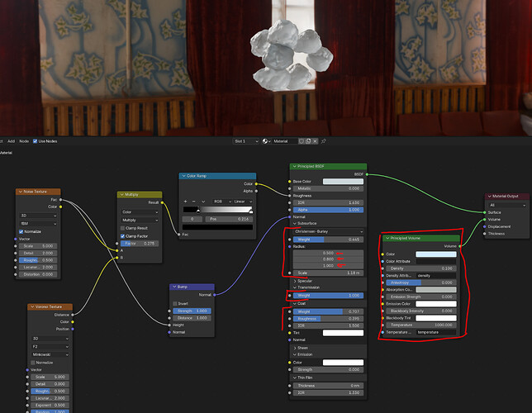Click the Multiply node Result output socket
The height and width of the screenshot is (413, 532).
(162, 202)
